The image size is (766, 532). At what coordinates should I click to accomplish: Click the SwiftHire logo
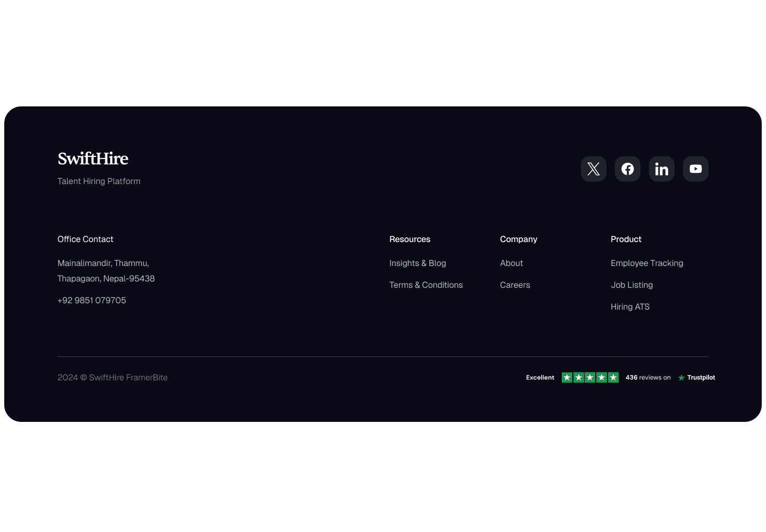coord(93,159)
